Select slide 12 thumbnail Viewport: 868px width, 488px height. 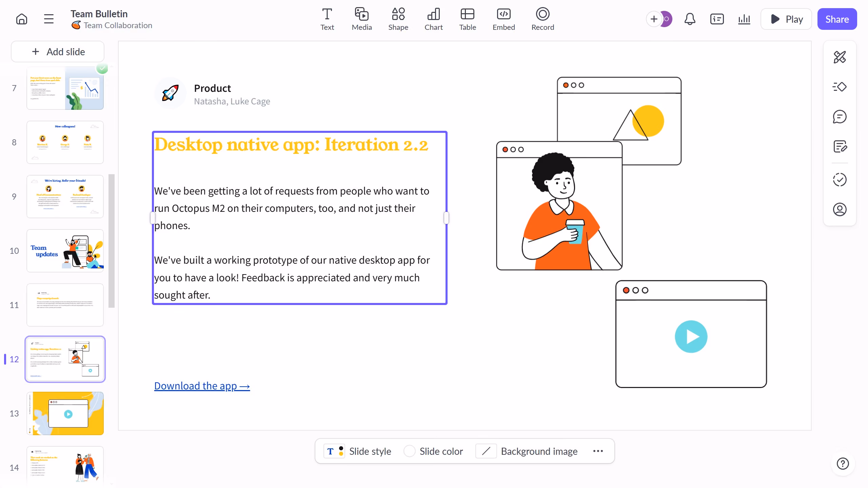(65, 359)
